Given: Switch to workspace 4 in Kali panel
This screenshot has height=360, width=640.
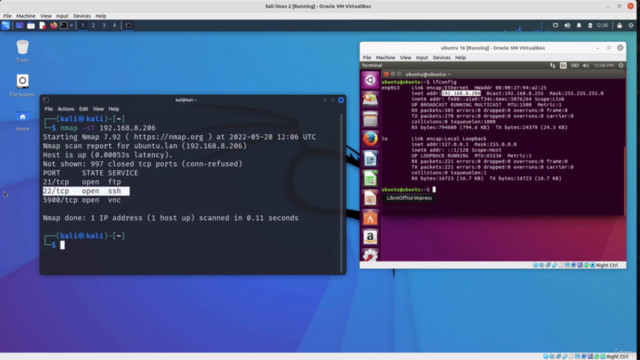Looking at the screenshot, I should [114, 25].
